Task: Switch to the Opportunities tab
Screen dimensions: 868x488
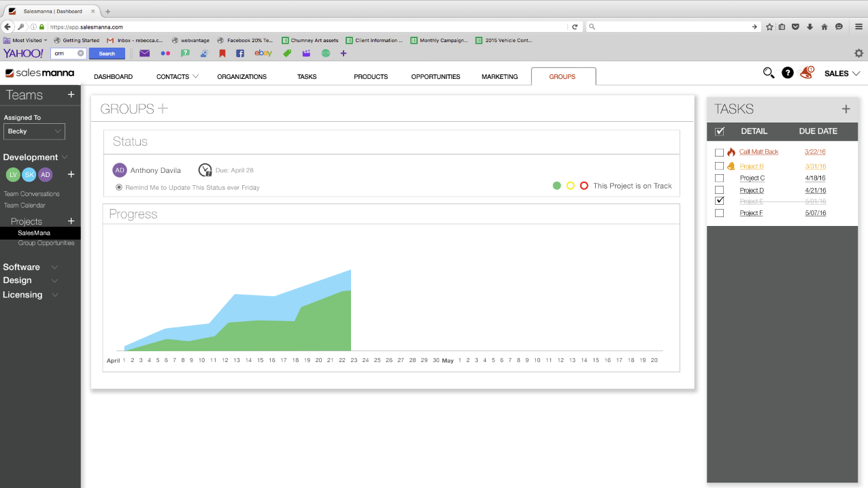Action: point(435,77)
